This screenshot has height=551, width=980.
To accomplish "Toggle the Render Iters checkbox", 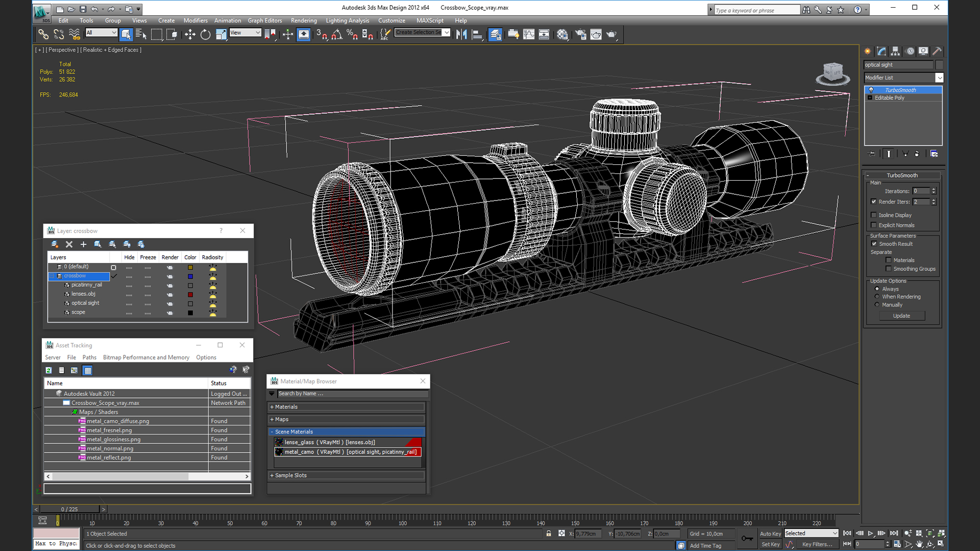I will tap(874, 202).
